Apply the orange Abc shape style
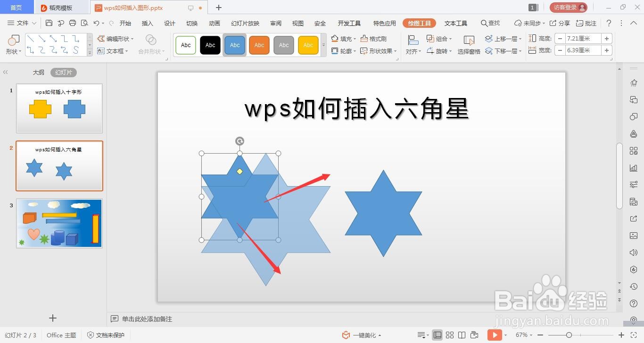This screenshot has width=644, height=343. [x=259, y=45]
